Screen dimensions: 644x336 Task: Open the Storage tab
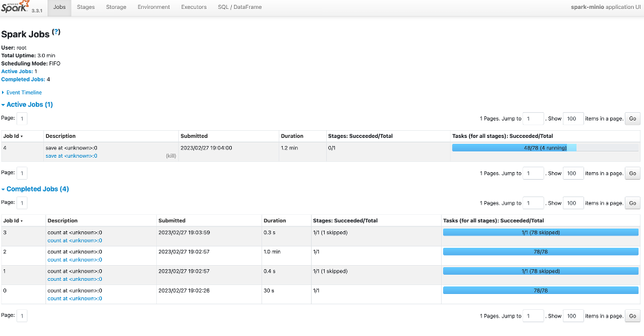(x=116, y=7)
